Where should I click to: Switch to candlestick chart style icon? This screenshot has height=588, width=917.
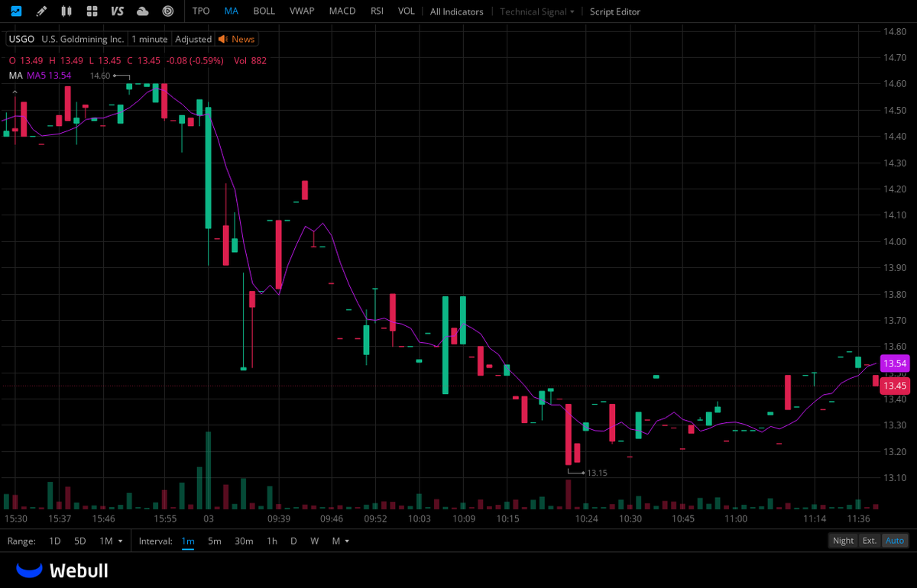pos(66,11)
